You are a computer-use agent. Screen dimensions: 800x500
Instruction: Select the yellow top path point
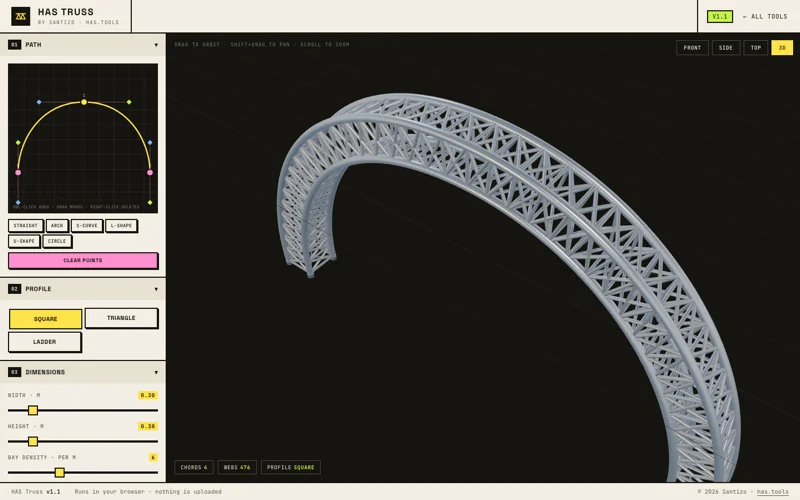[84, 103]
